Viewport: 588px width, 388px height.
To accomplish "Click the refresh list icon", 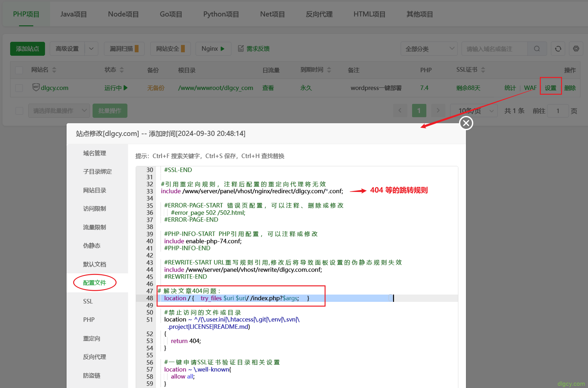I will pos(558,49).
